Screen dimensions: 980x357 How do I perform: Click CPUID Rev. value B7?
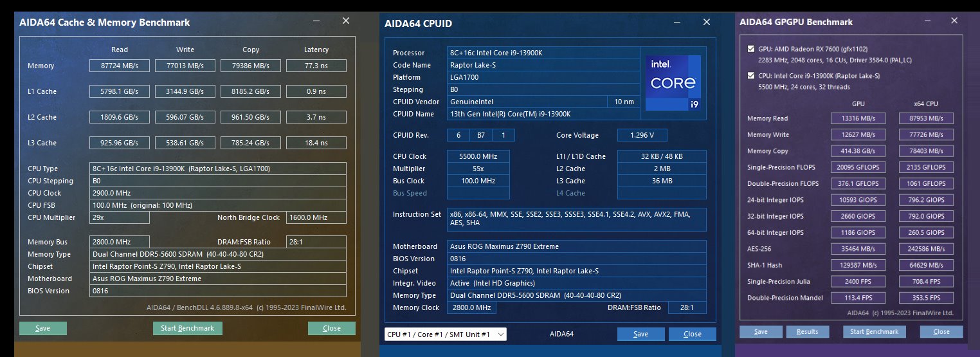(x=481, y=135)
